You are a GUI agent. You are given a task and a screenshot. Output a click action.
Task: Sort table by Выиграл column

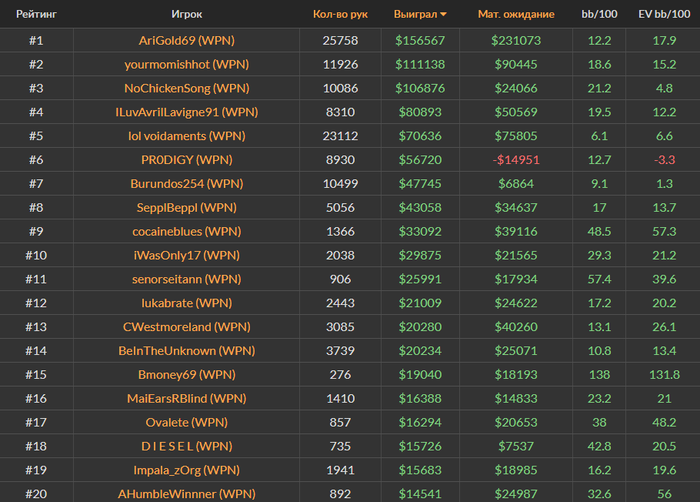pyautogui.click(x=416, y=15)
